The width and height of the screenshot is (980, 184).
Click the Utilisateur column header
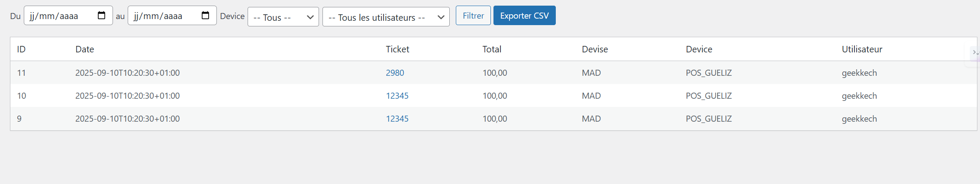862,49
